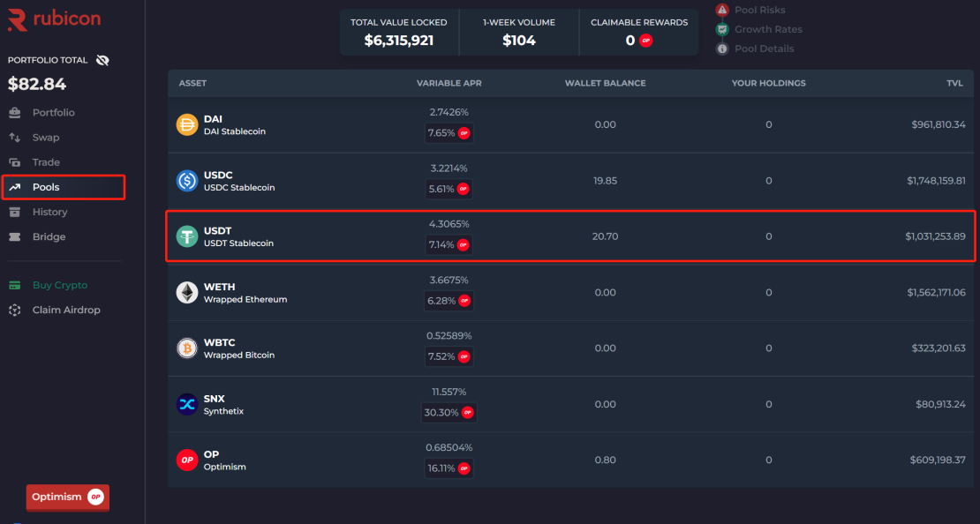The image size is (980, 524).
Task: Click the USDC coin icon
Action: pyautogui.click(x=187, y=181)
